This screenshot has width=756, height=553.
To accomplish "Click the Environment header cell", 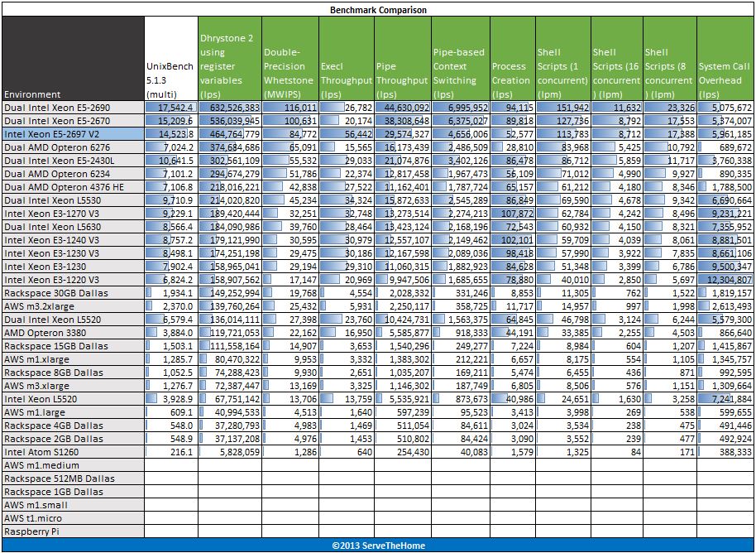I will tap(74, 59).
